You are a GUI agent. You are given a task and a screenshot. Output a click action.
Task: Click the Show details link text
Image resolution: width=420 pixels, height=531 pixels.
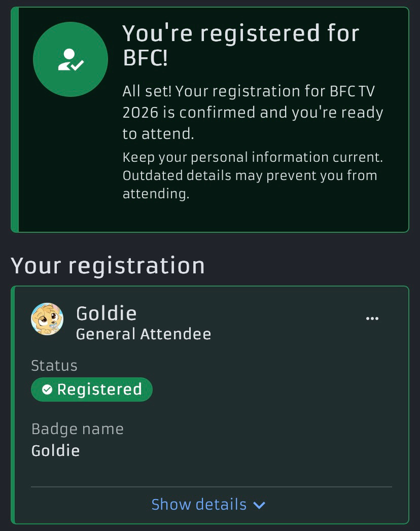(199, 505)
